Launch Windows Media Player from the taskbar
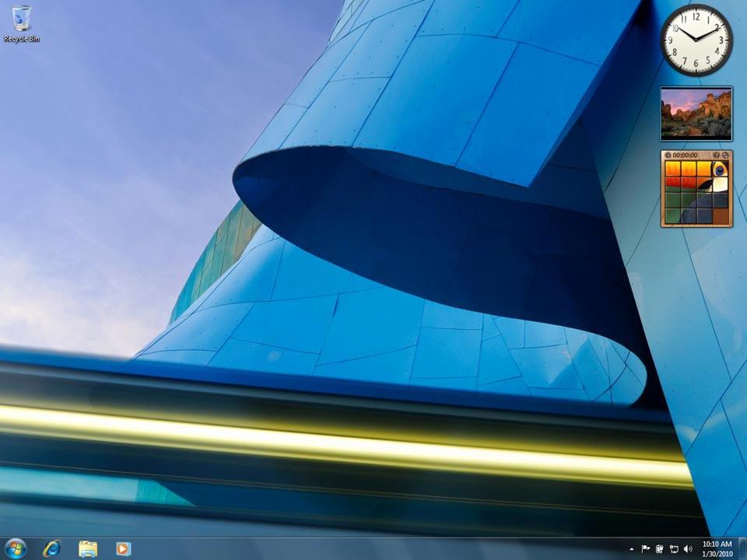 123,548
